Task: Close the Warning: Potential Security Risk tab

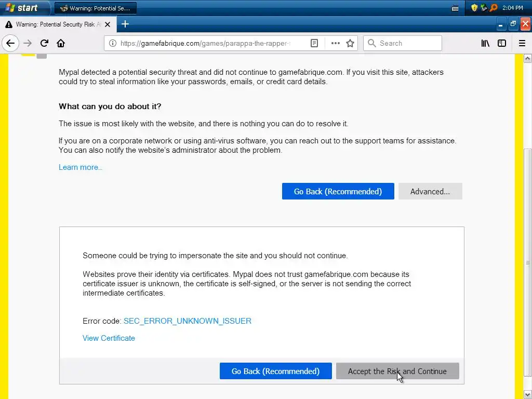Action: point(108,24)
